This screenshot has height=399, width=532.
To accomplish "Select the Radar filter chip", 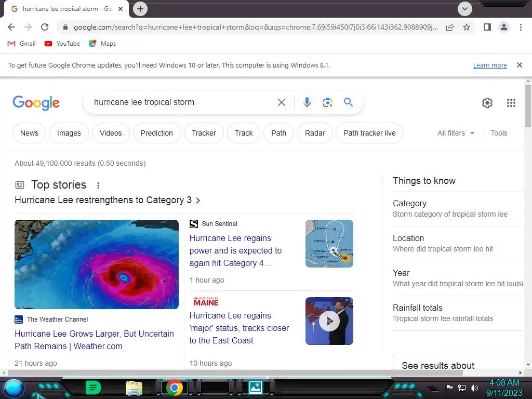I will 315,133.
